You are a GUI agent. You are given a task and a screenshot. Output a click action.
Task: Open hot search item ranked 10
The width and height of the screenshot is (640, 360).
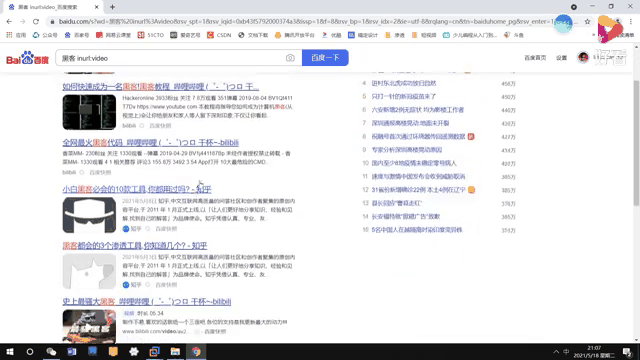pyautogui.click(x=414, y=163)
